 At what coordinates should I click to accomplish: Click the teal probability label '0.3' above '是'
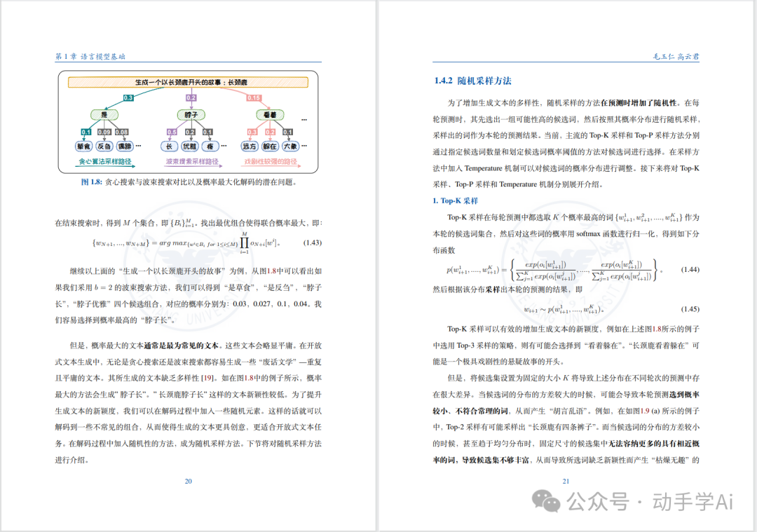(128, 98)
